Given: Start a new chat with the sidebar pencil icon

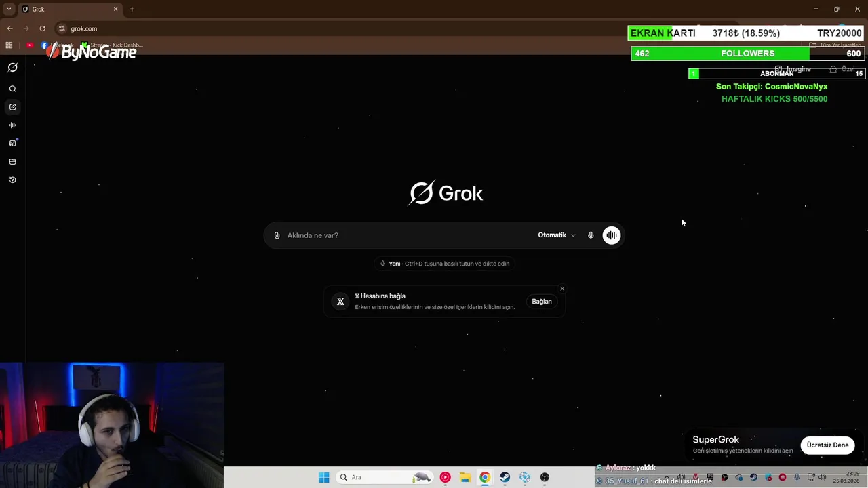Looking at the screenshot, I should [x=12, y=107].
